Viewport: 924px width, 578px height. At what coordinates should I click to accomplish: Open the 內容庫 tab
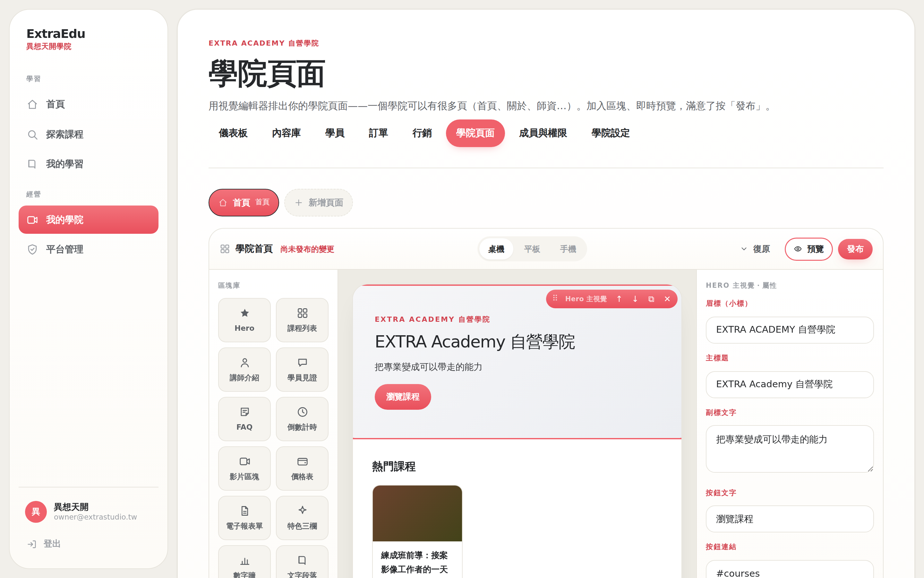pyautogui.click(x=286, y=133)
